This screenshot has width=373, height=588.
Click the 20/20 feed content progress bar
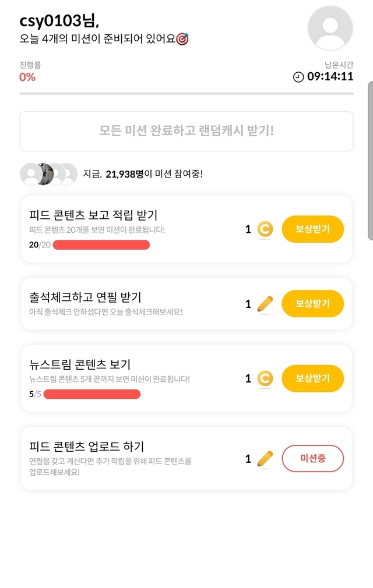pos(101,245)
